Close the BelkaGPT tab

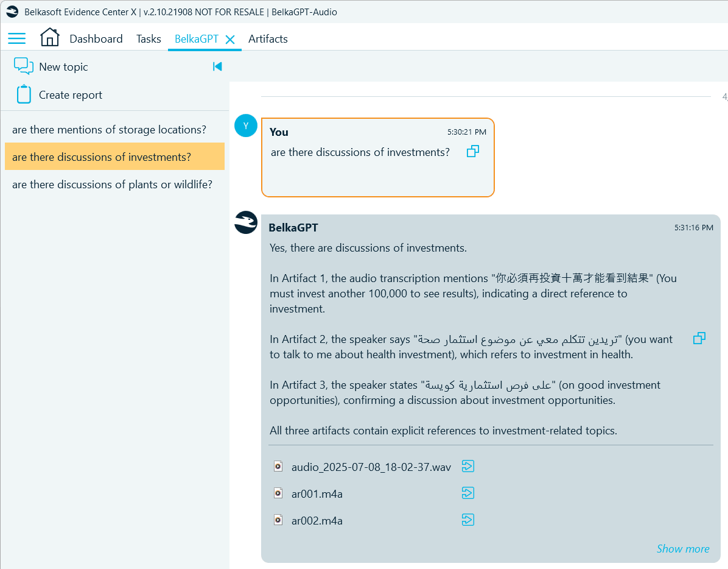(230, 40)
